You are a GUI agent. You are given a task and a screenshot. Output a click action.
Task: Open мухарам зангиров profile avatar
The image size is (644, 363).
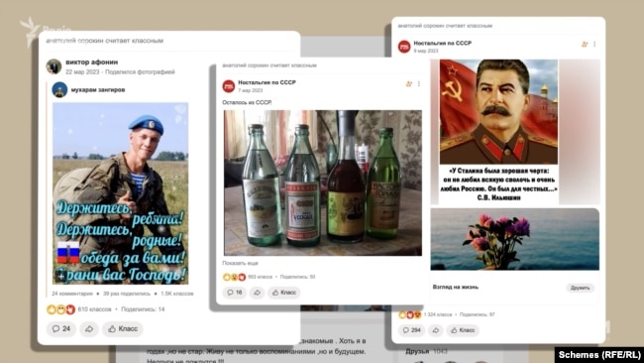click(x=59, y=89)
